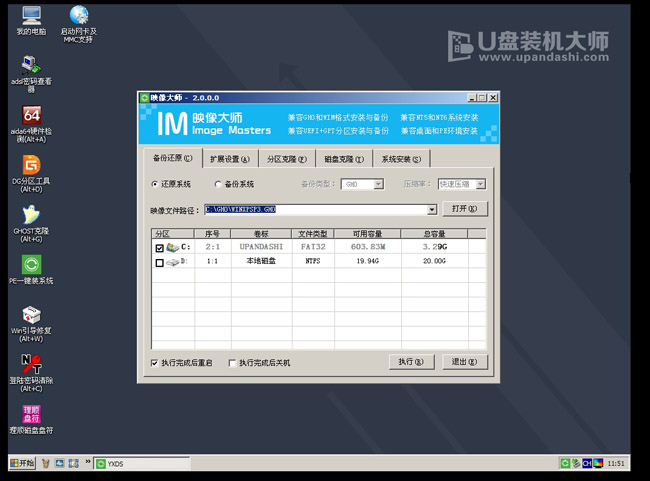Check the D: partition checkbox

(x=160, y=263)
